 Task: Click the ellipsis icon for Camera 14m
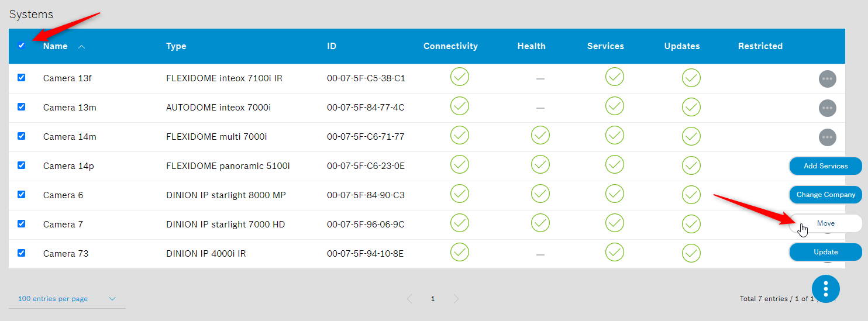[x=827, y=137]
